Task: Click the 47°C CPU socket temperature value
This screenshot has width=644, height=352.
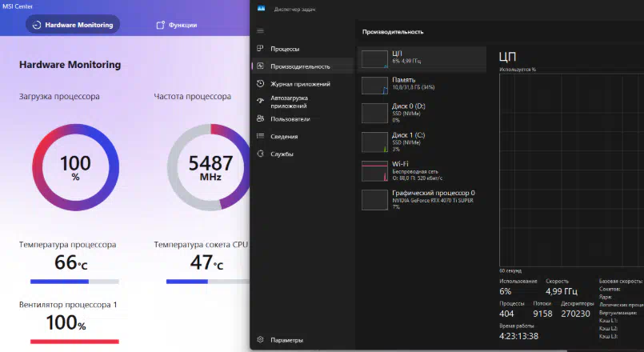Action: [x=206, y=263]
